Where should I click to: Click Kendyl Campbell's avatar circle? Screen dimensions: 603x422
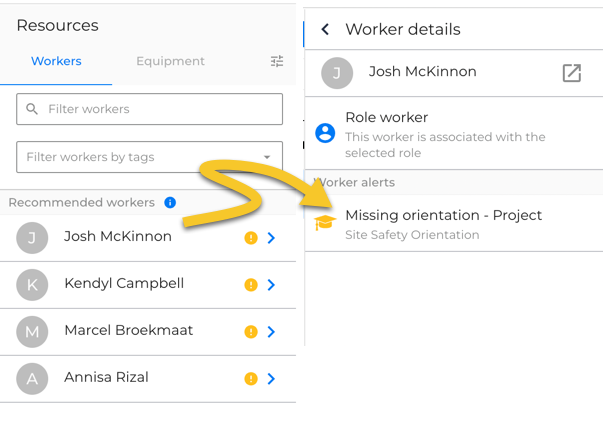tap(32, 285)
